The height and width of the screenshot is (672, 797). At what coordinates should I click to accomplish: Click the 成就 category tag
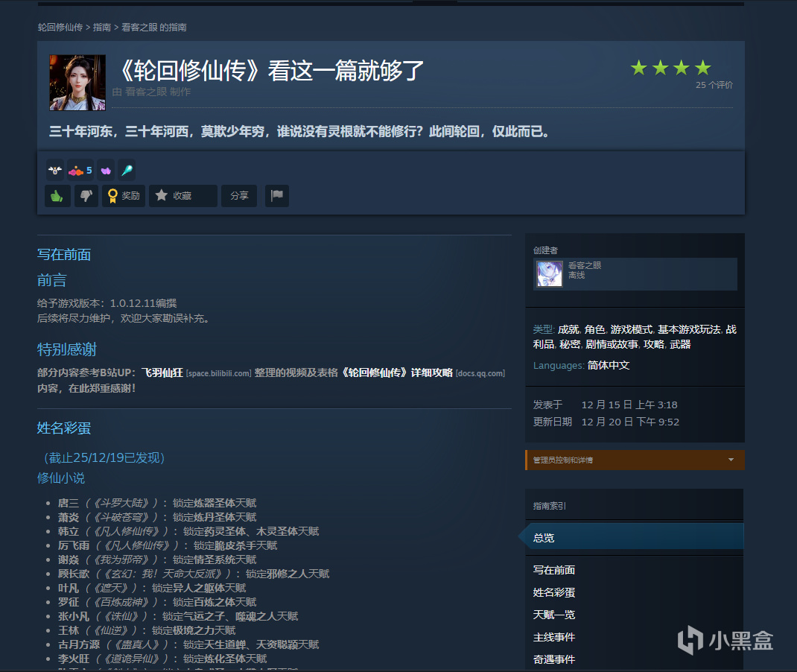click(x=568, y=329)
